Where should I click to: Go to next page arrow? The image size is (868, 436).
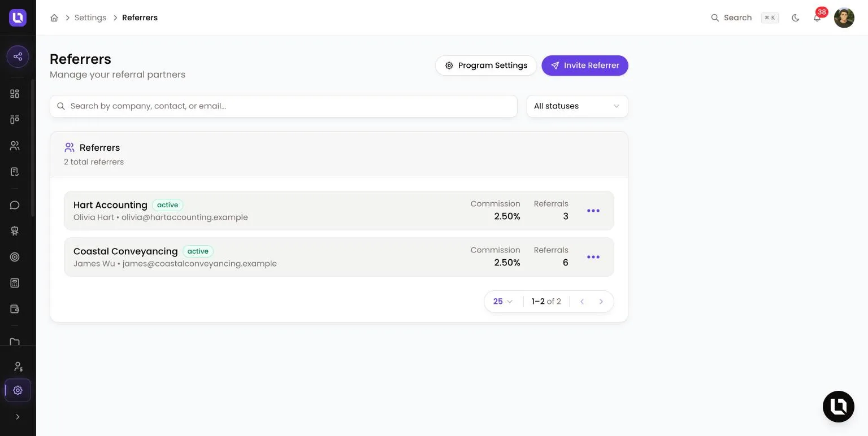[601, 302]
